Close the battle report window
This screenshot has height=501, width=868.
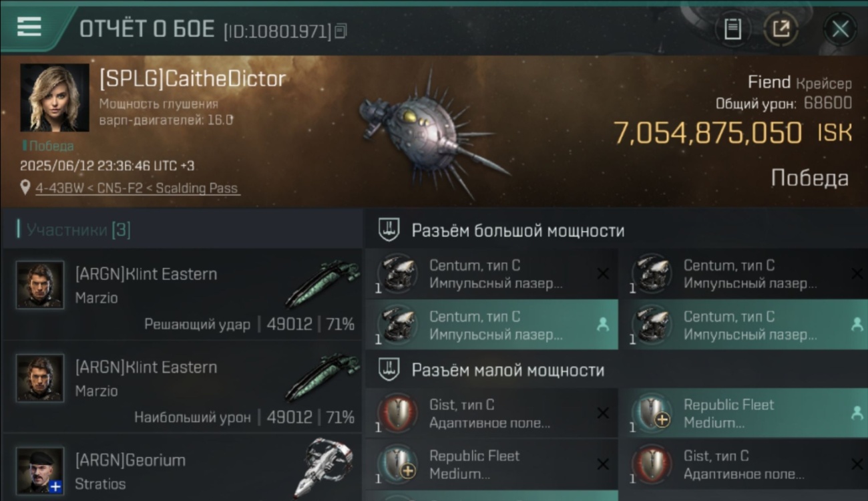[x=839, y=29]
